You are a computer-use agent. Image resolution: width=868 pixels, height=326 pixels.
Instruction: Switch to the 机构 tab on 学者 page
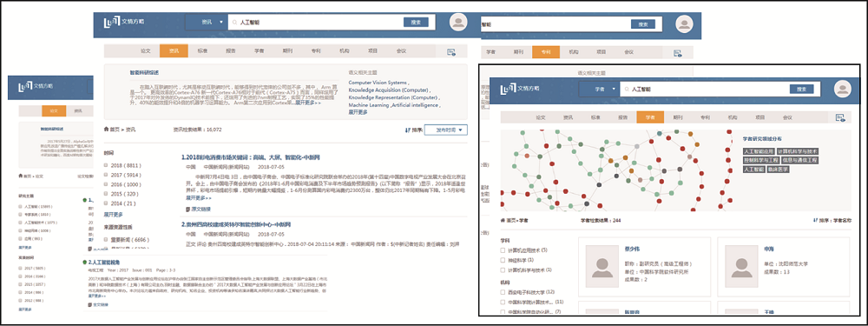pos(733,117)
